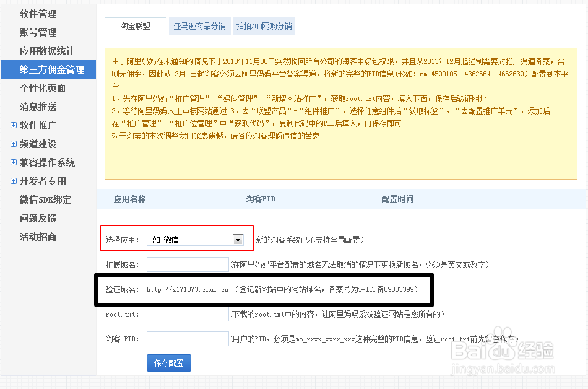Click the 淘客PID input field

tap(187, 338)
